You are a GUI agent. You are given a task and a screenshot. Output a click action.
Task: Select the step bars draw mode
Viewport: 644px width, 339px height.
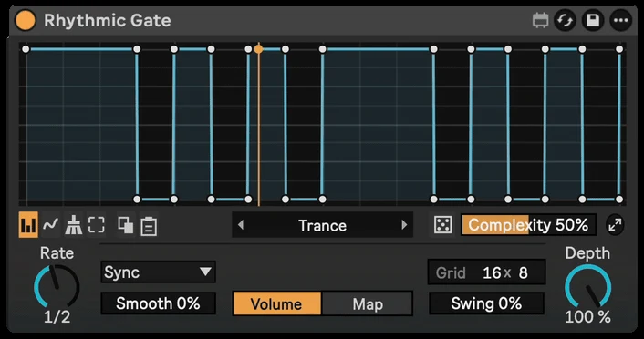coord(28,225)
